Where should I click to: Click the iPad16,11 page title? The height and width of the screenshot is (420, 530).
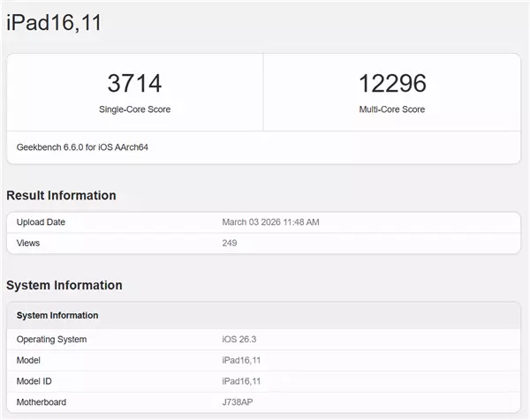54,23
